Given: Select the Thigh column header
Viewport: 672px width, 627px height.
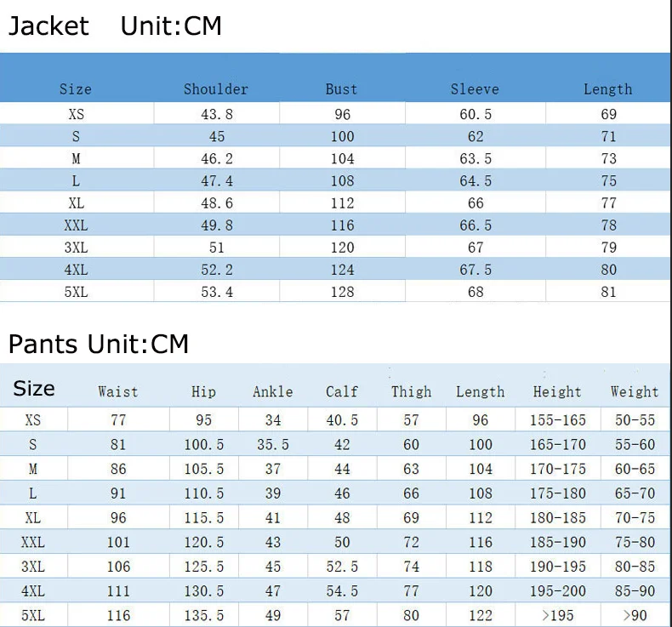Looking at the screenshot, I should 412,391.
